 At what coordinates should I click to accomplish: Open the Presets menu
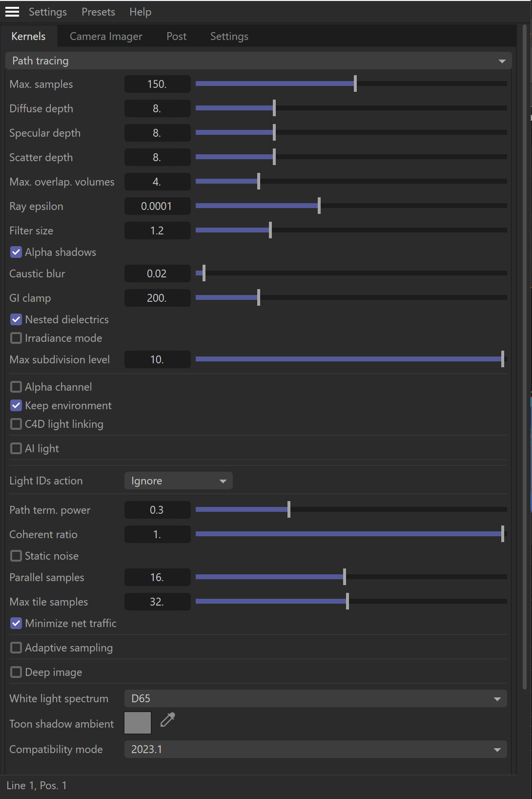click(98, 12)
